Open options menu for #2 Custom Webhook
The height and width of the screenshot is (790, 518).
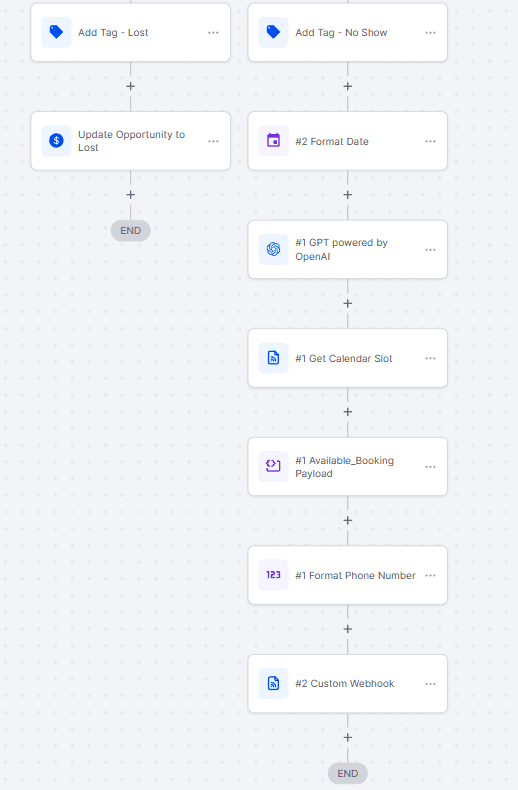point(430,684)
